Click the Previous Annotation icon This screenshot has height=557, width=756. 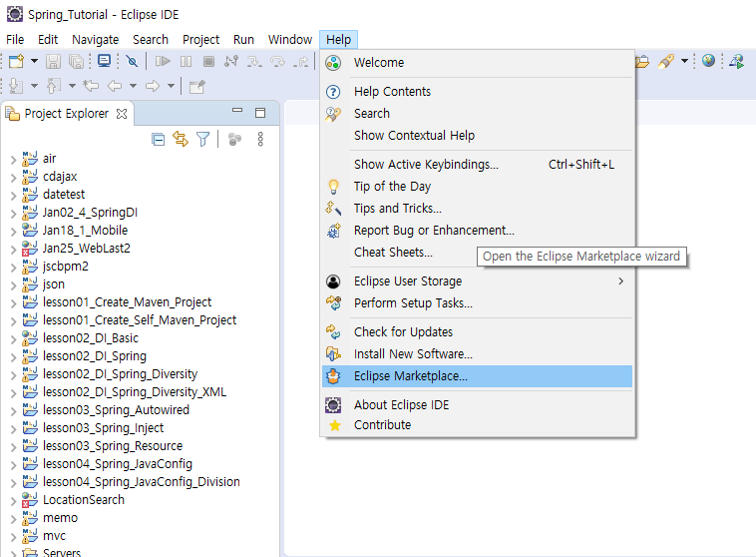point(54,86)
